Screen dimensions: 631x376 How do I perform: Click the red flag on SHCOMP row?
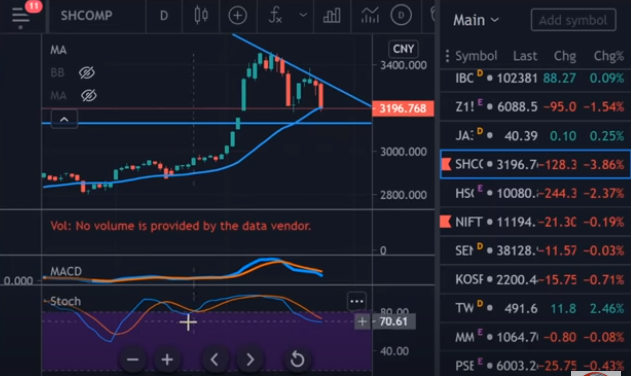(446, 164)
